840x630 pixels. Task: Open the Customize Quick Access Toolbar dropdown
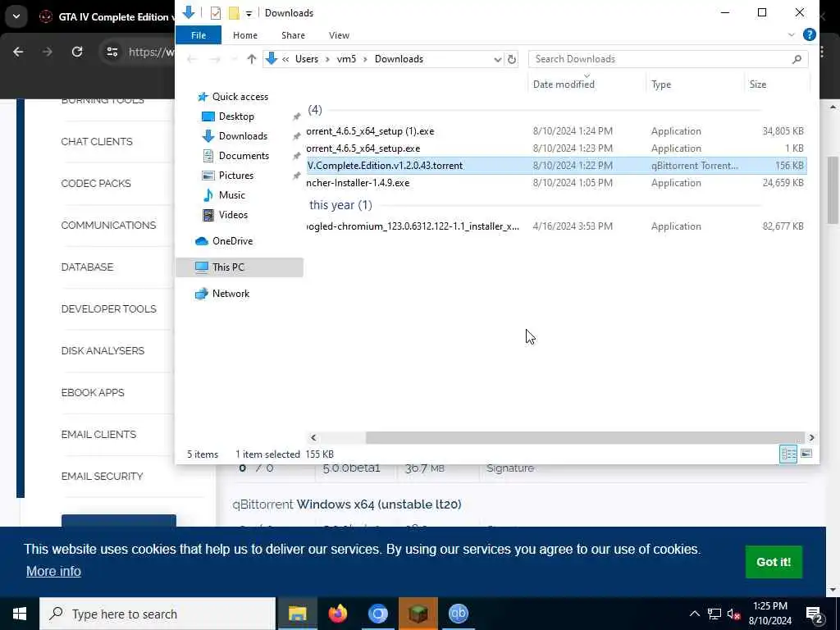(249, 13)
